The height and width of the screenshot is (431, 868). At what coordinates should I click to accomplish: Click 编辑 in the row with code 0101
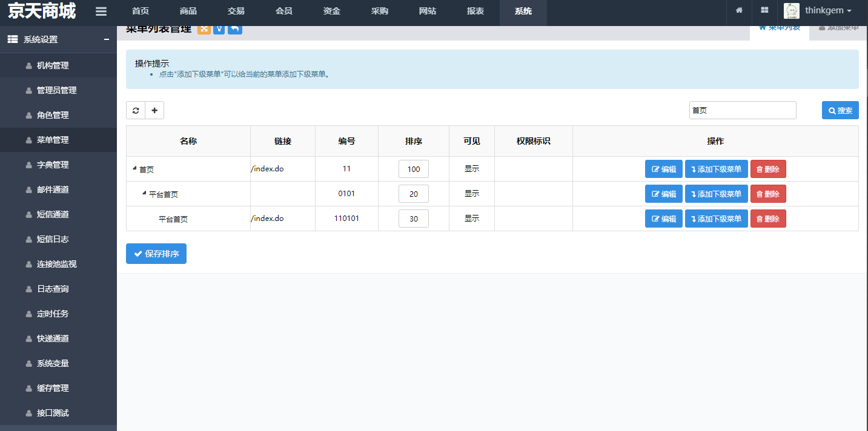coord(664,194)
